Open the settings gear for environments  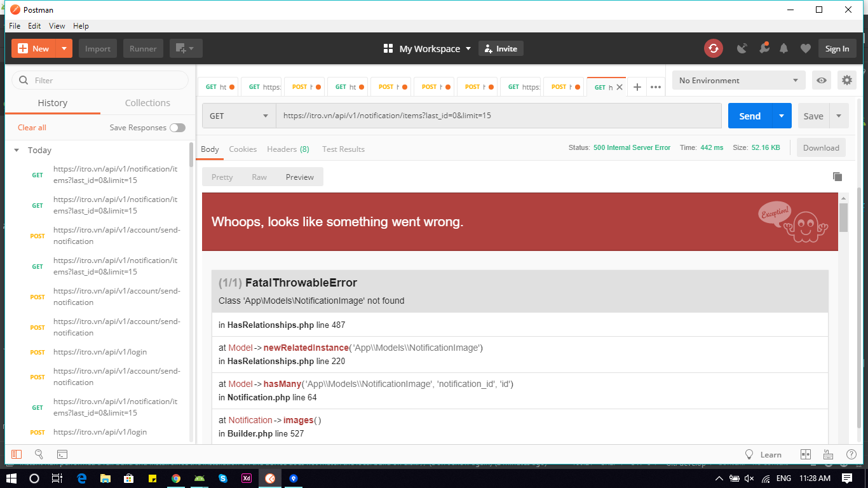pyautogui.click(x=846, y=80)
